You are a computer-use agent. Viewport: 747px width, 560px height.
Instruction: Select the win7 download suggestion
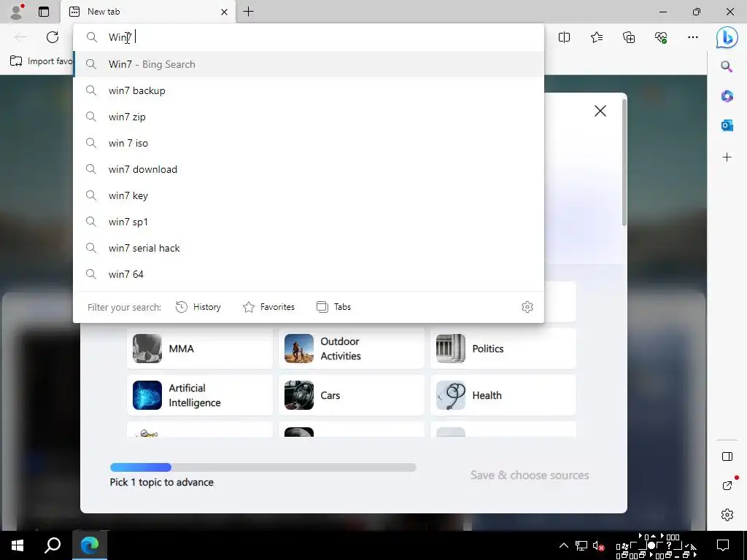[x=309, y=169]
